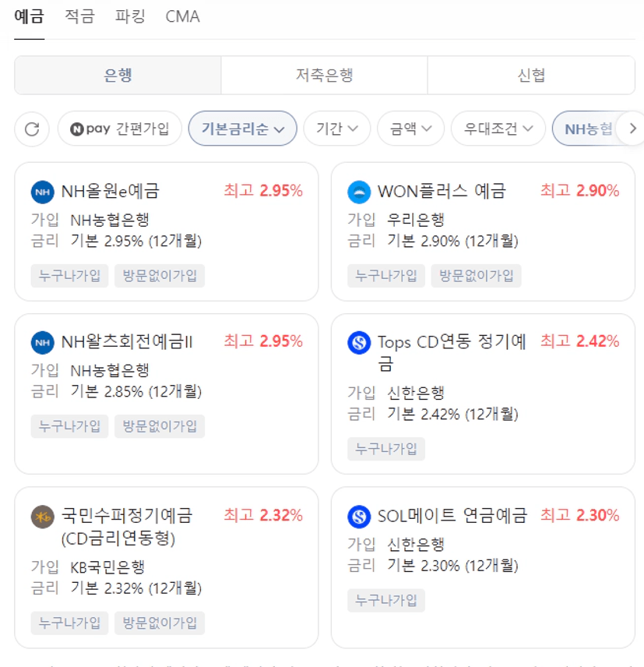The image size is (644, 667).
Task: Expand the 기간 filter dropdown
Action: click(337, 129)
